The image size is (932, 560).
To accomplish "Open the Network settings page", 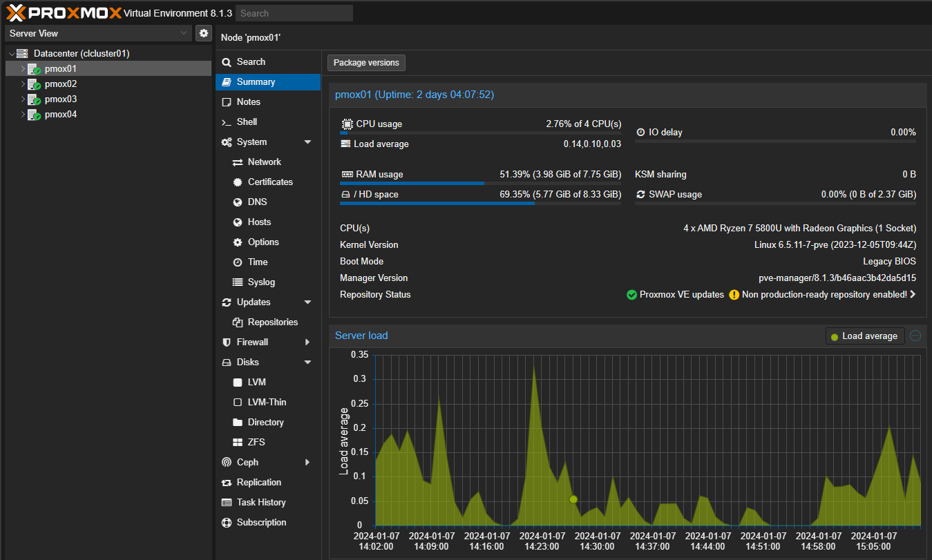I will point(264,162).
